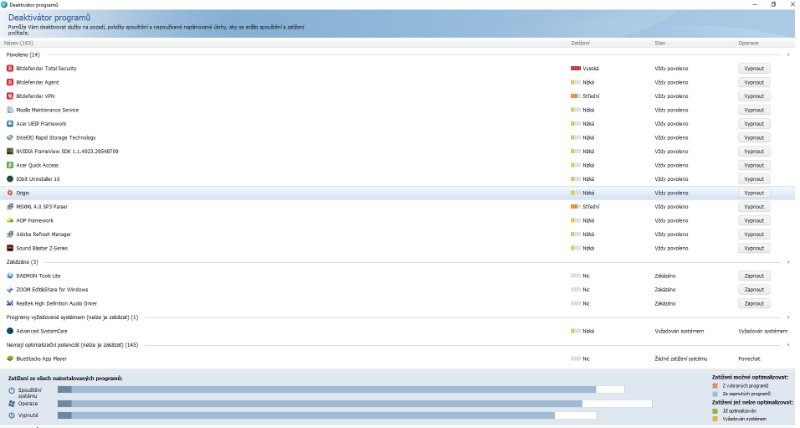
Task: Click the Vypnutí shutdown icon
Action: pyautogui.click(x=12, y=415)
